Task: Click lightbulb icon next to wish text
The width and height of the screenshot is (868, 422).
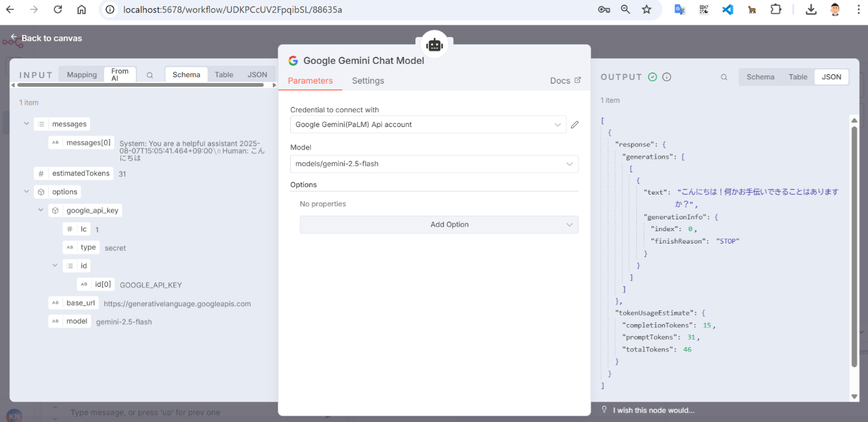Action: [x=604, y=410]
